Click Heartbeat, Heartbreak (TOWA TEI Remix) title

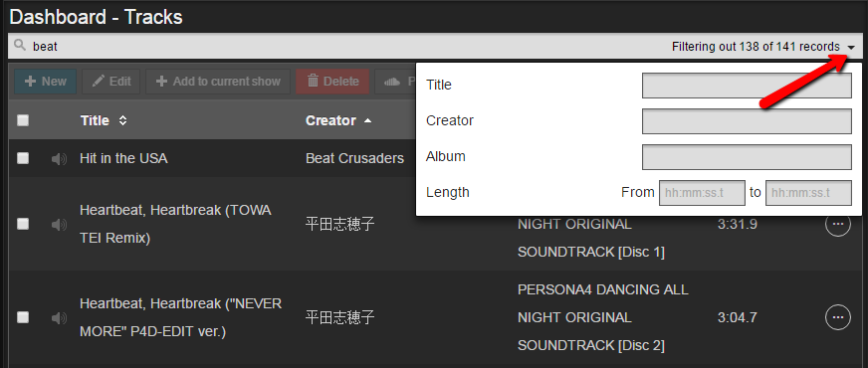[x=175, y=224]
